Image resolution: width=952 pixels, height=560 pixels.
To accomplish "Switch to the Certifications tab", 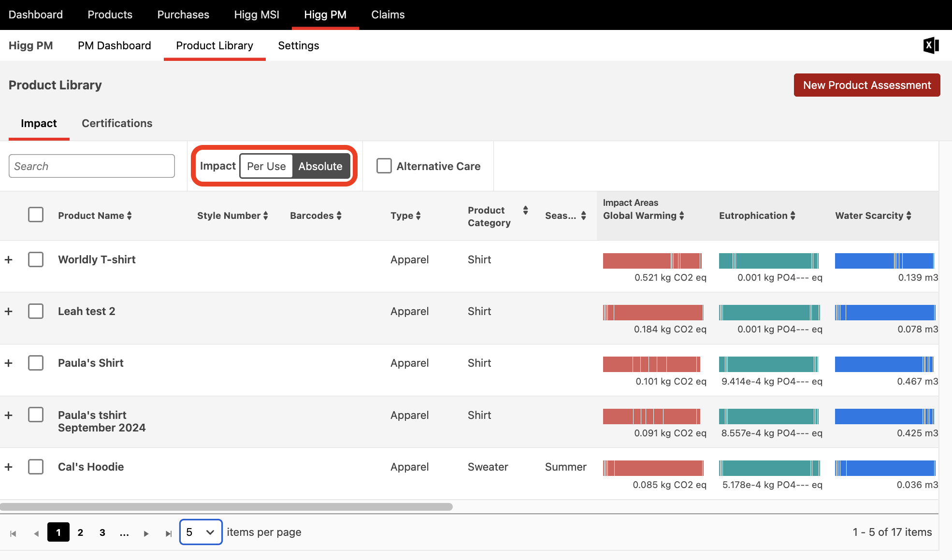I will (117, 123).
